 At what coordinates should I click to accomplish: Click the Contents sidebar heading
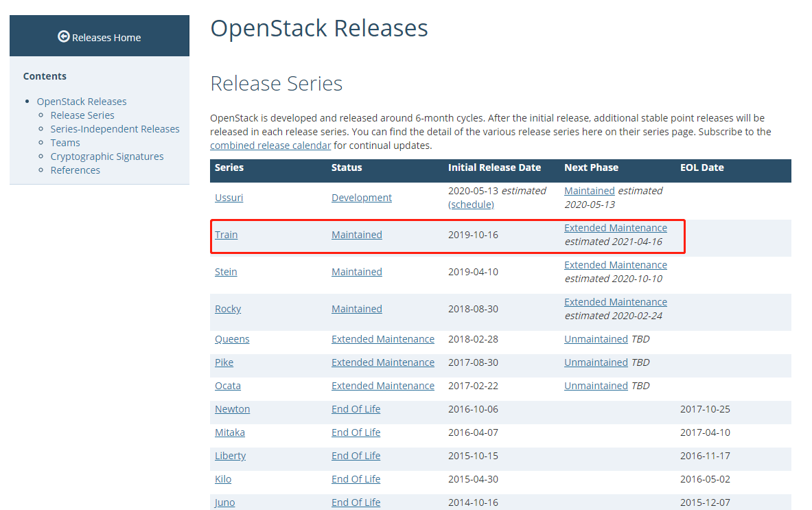(x=45, y=76)
